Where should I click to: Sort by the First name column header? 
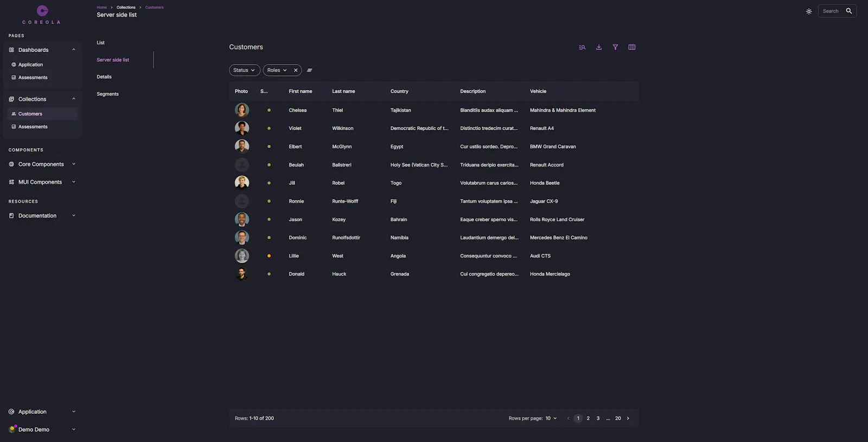tap(301, 92)
